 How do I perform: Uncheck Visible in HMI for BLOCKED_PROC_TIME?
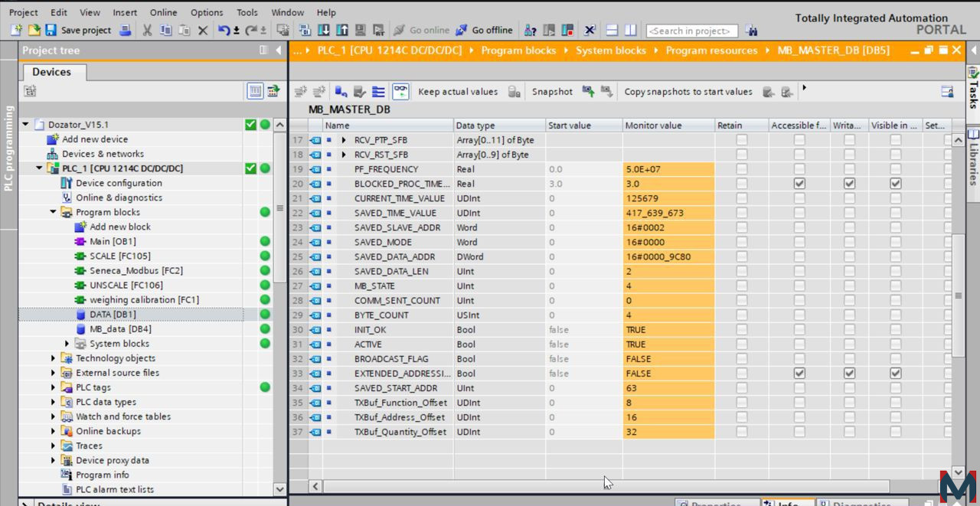pyautogui.click(x=895, y=184)
